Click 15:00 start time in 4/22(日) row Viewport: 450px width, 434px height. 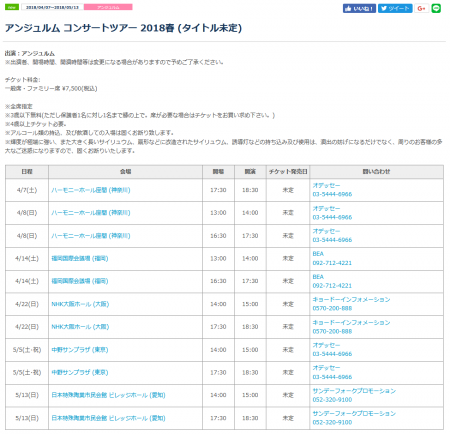pyautogui.click(x=250, y=304)
